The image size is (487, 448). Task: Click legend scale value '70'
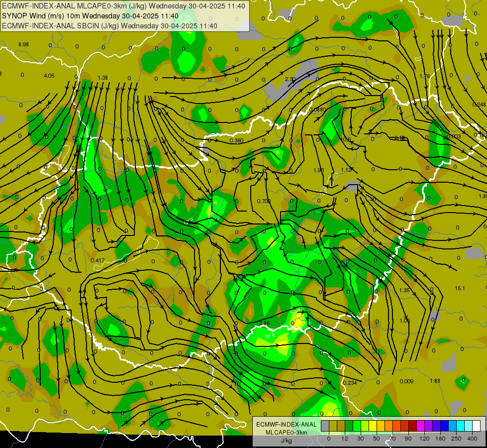[392, 439]
